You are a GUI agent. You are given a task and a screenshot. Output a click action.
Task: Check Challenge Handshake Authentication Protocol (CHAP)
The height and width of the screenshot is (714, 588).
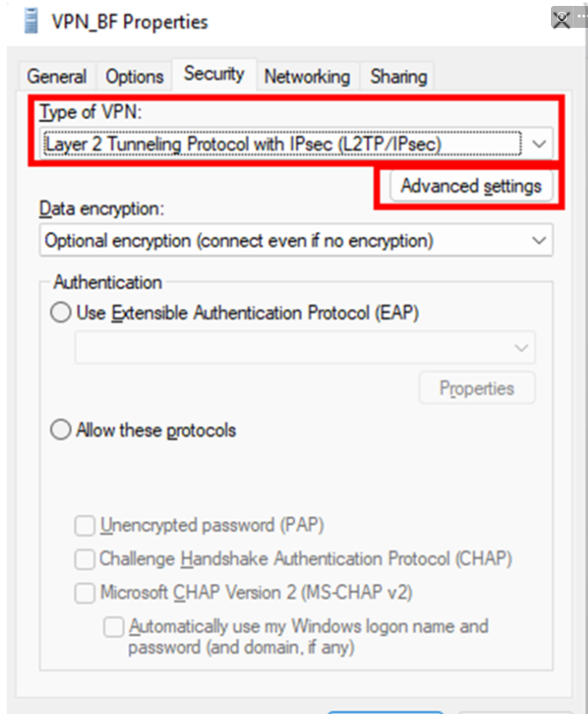click(84, 560)
